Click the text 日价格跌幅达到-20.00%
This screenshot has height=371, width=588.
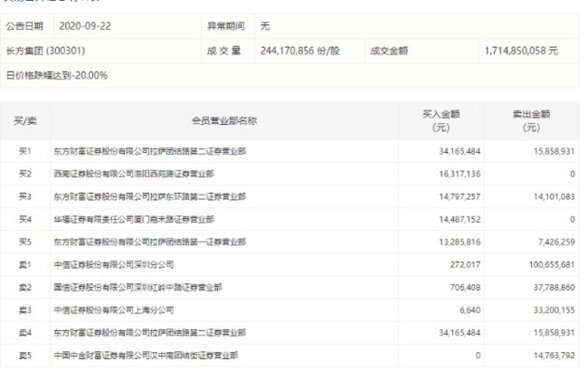[57, 75]
